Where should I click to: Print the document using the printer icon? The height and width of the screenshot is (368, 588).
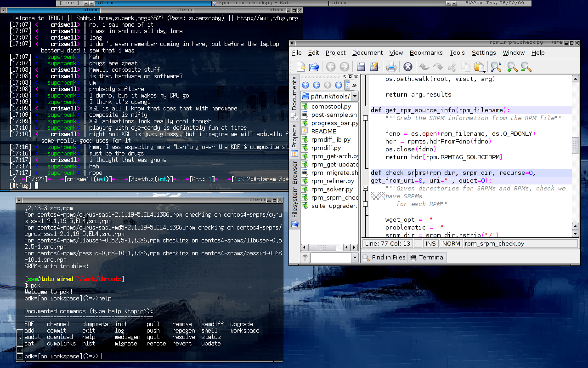(x=391, y=67)
